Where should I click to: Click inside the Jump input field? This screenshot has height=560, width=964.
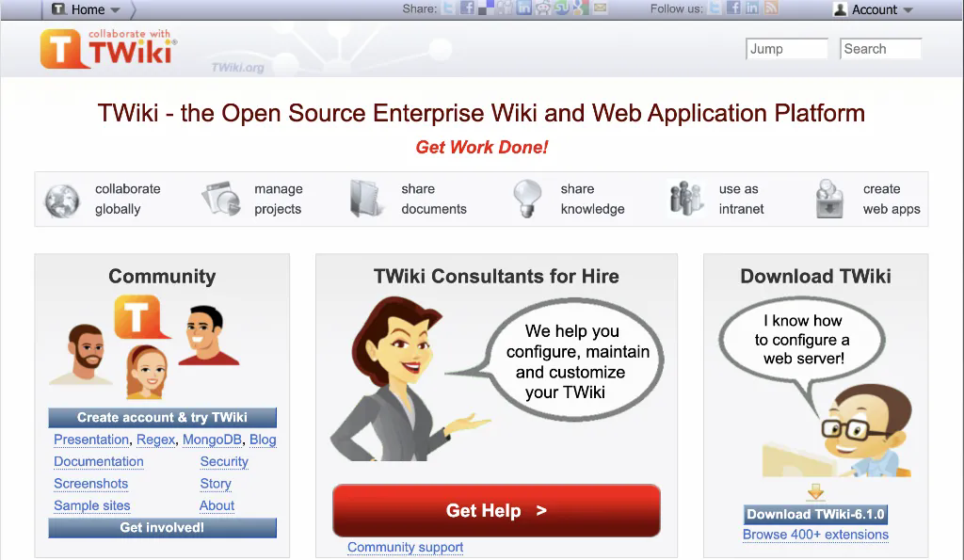786,48
